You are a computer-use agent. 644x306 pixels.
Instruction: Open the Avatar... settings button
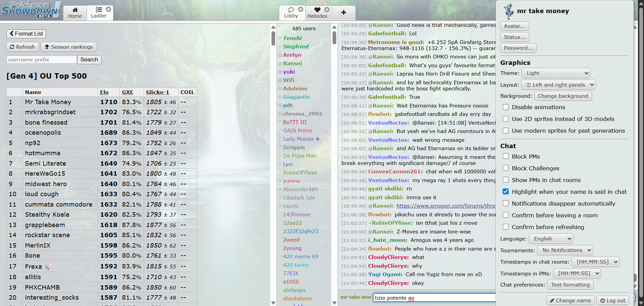point(514,26)
